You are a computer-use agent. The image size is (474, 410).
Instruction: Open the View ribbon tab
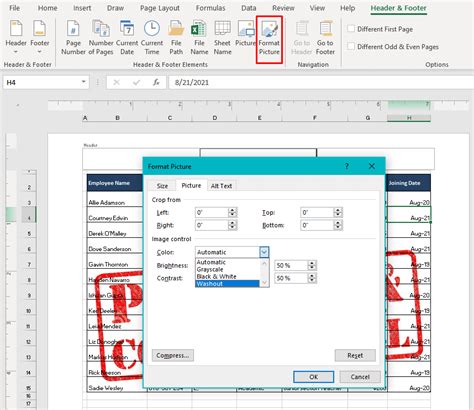point(317,8)
